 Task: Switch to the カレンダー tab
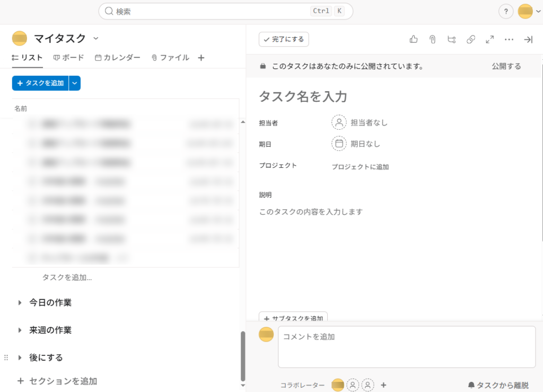[118, 58]
